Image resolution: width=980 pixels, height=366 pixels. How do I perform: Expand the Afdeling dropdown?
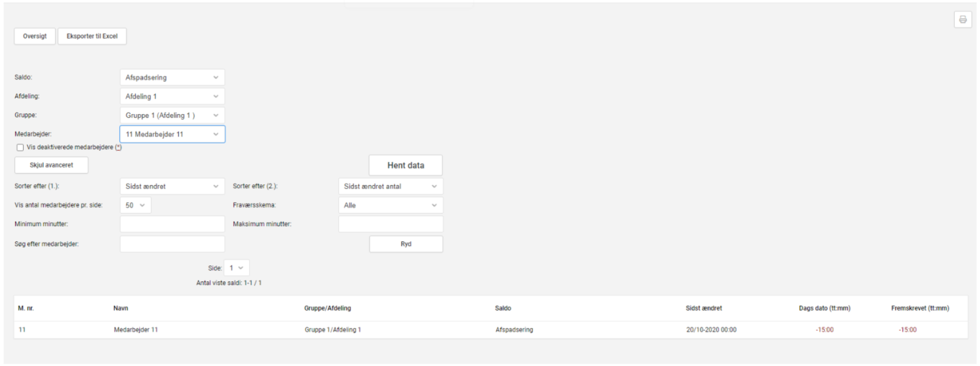pos(172,96)
